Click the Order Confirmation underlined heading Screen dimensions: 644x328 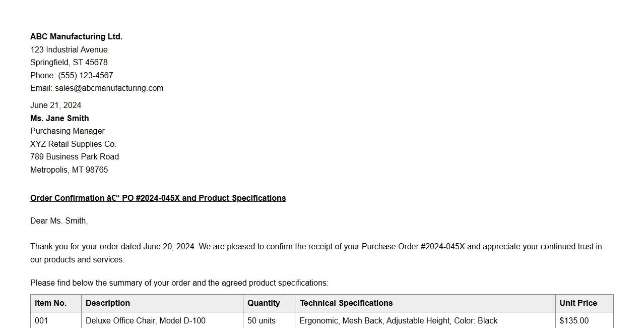point(158,198)
